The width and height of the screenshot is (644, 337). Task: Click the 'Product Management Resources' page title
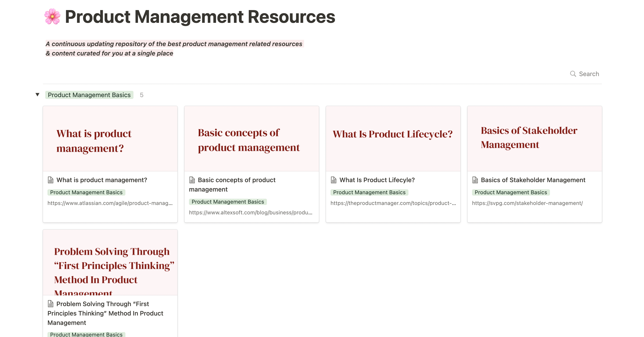tap(200, 17)
